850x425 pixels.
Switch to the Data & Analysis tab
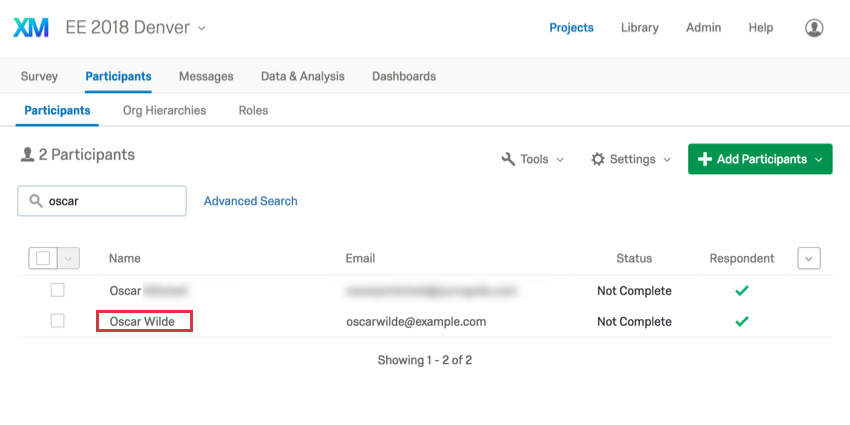pyautogui.click(x=302, y=76)
